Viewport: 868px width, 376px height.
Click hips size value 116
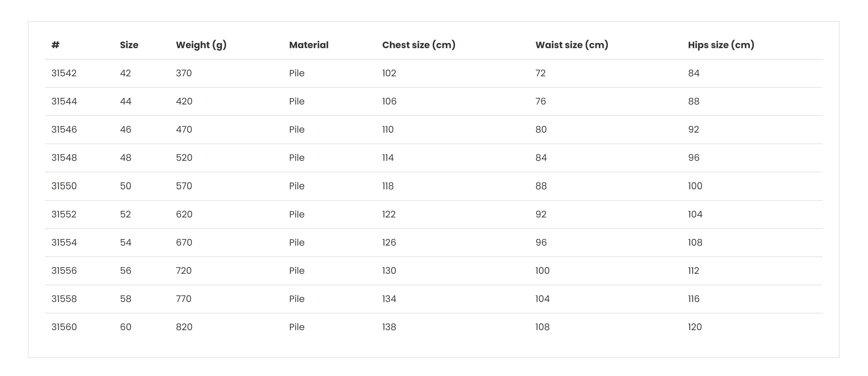pos(694,299)
